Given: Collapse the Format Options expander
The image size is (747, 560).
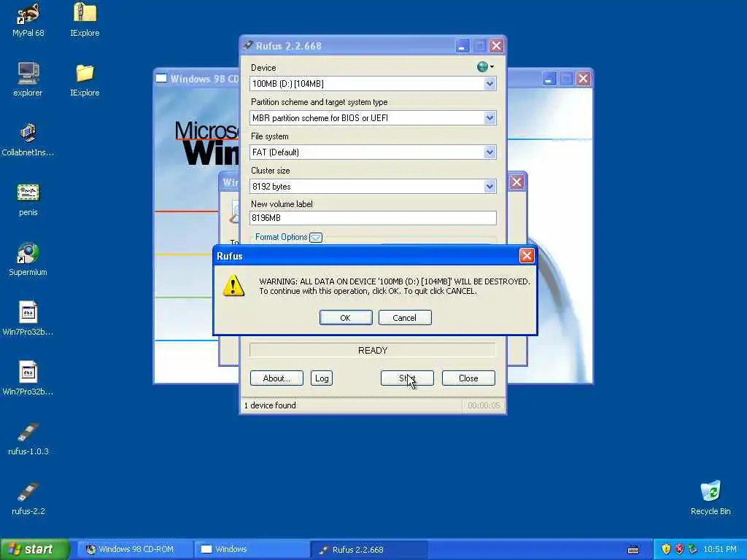Looking at the screenshot, I should pyautogui.click(x=316, y=237).
